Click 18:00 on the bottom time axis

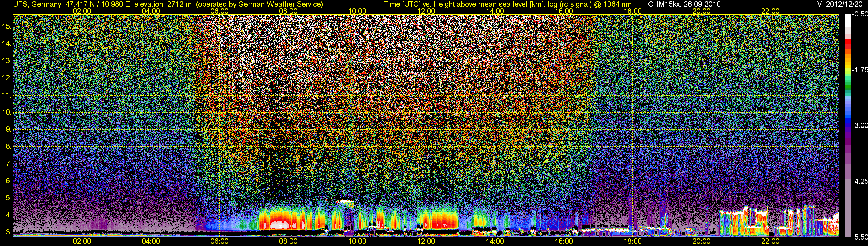pos(632,241)
